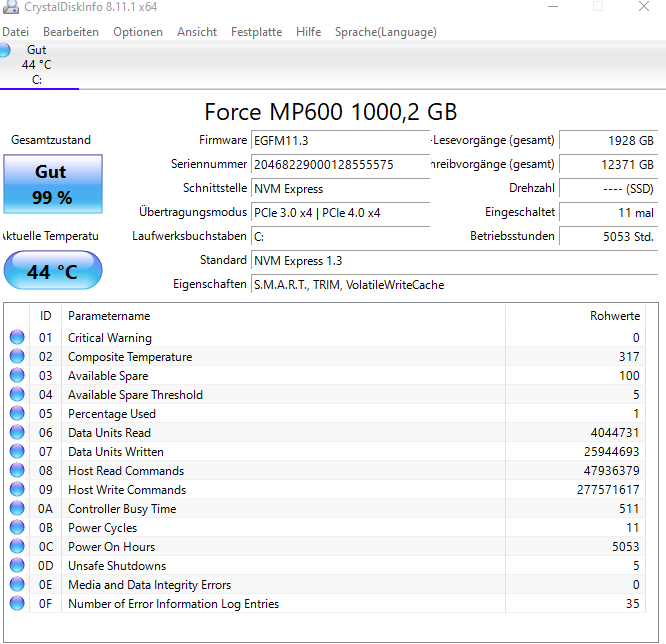The height and width of the screenshot is (644, 666).
Task: Click the raw value 35 for error log entries
Action: (x=632, y=604)
